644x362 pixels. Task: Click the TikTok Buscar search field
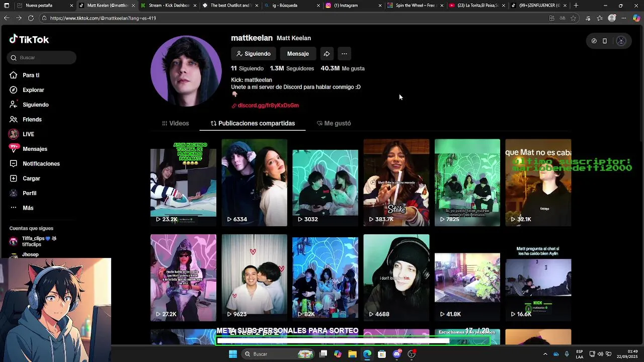pyautogui.click(x=42, y=58)
